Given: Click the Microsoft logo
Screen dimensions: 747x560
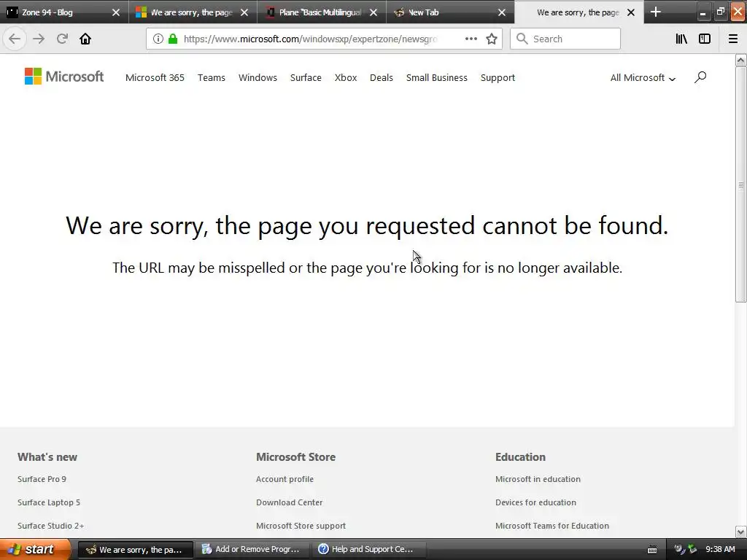Looking at the screenshot, I should [64, 76].
